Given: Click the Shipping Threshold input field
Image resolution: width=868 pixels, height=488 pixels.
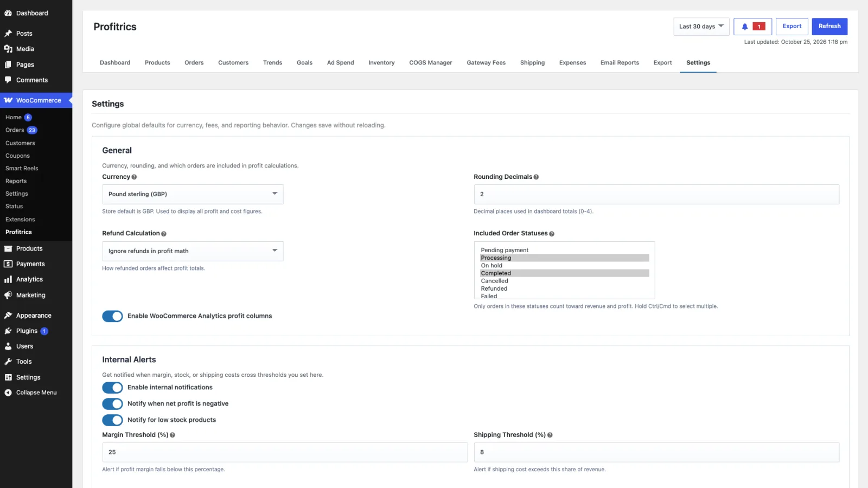Looking at the screenshot, I should pyautogui.click(x=656, y=452).
